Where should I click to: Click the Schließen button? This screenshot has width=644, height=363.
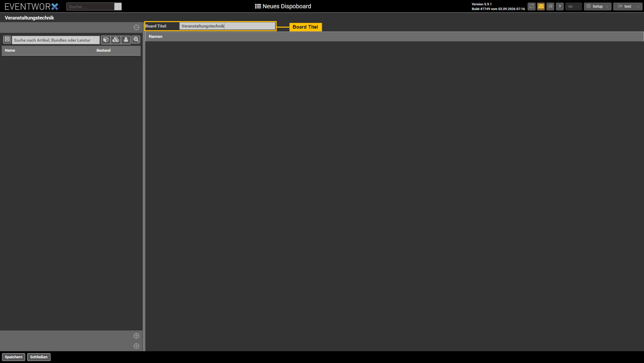coord(39,357)
